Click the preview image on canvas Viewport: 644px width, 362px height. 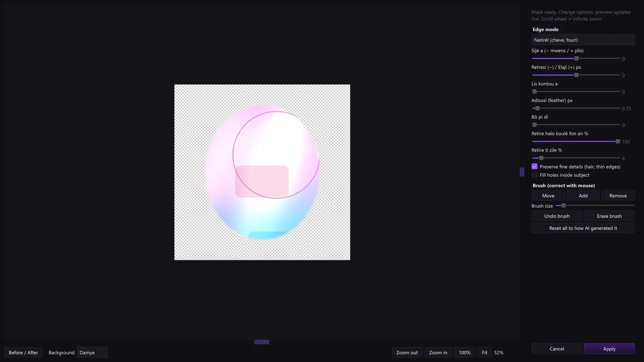tap(262, 172)
